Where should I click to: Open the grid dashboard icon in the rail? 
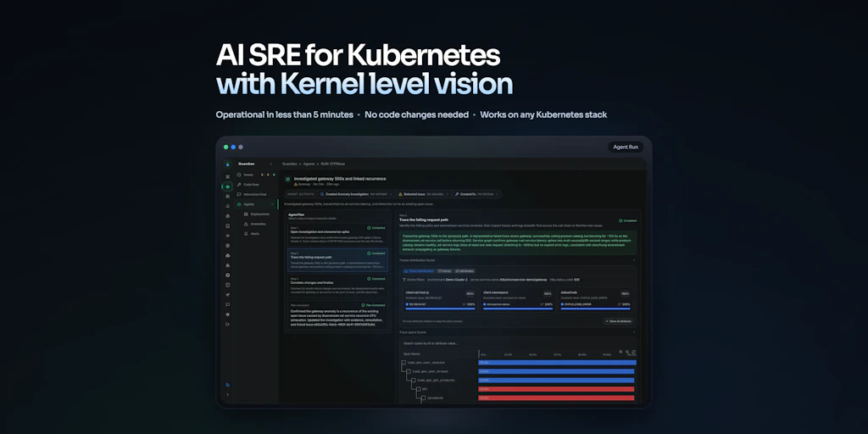click(x=227, y=197)
